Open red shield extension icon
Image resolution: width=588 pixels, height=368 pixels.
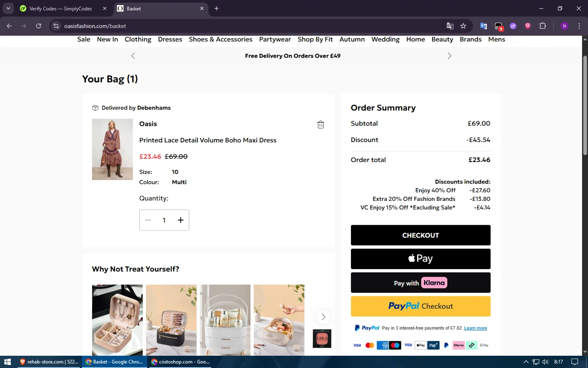tap(528, 26)
